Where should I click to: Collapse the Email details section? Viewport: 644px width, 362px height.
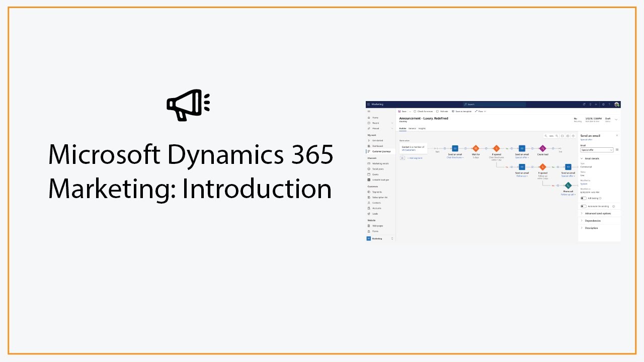tap(590, 158)
